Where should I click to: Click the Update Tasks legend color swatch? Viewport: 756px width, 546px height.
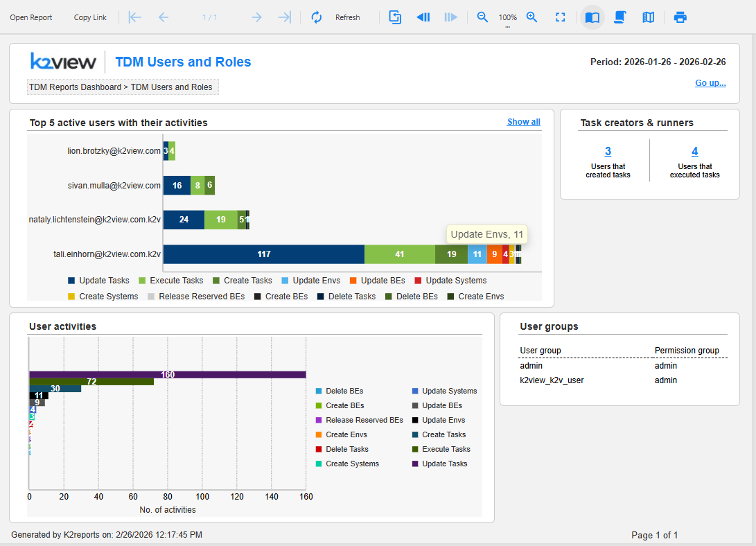(x=71, y=281)
